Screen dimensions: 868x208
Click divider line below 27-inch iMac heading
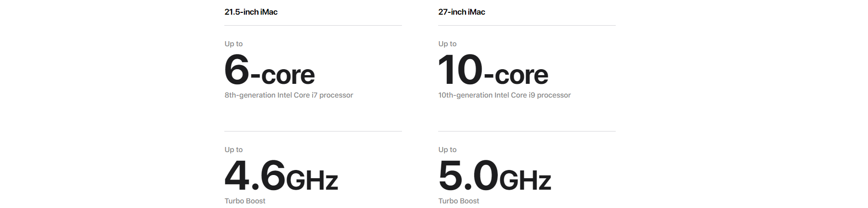pos(527,26)
